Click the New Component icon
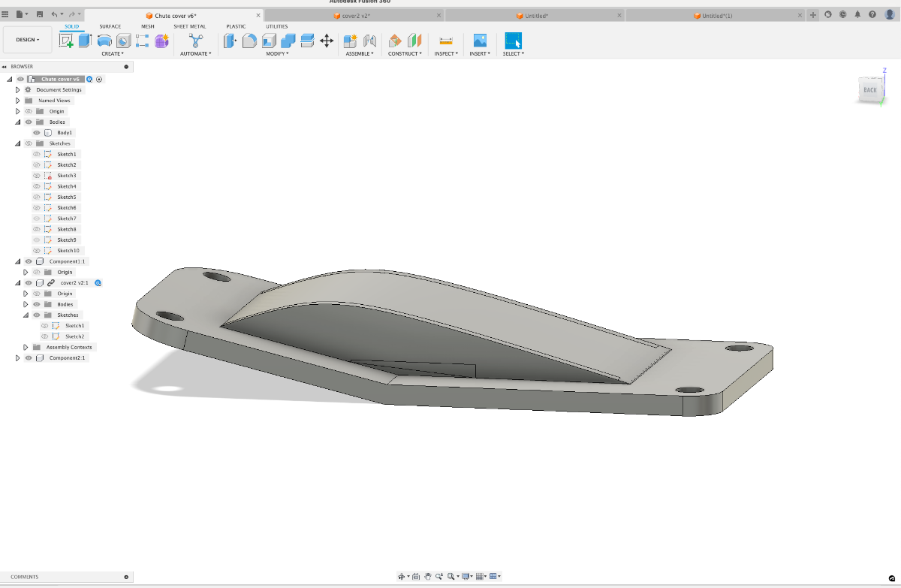 350,41
